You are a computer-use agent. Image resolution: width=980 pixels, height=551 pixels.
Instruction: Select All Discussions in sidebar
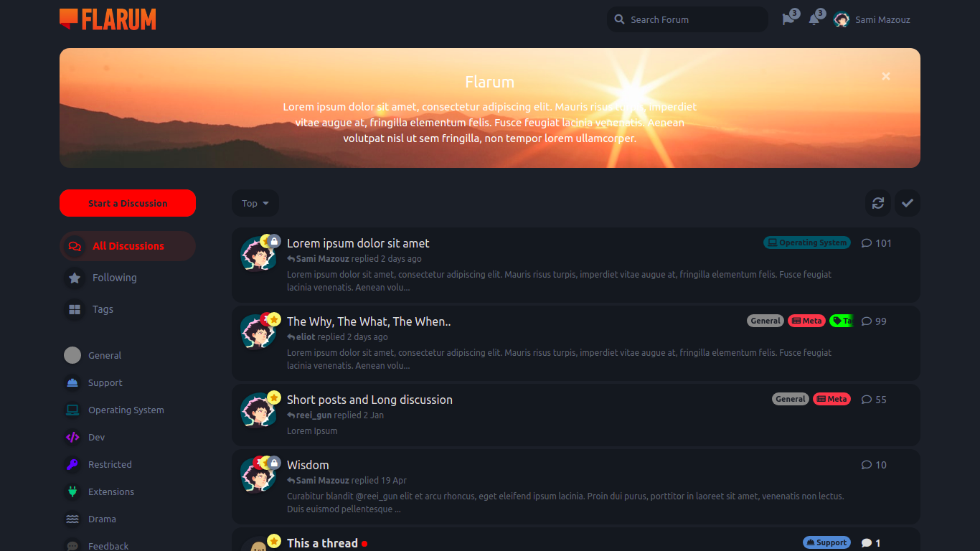point(128,246)
